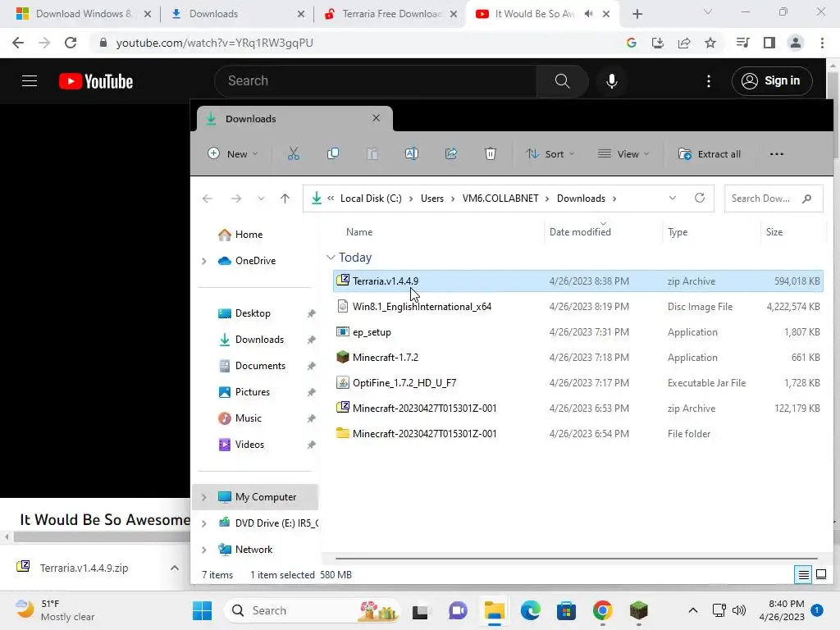Open new Chrome tab with plus
Image resolution: width=840 pixels, height=630 pixels.
tap(637, 14)
